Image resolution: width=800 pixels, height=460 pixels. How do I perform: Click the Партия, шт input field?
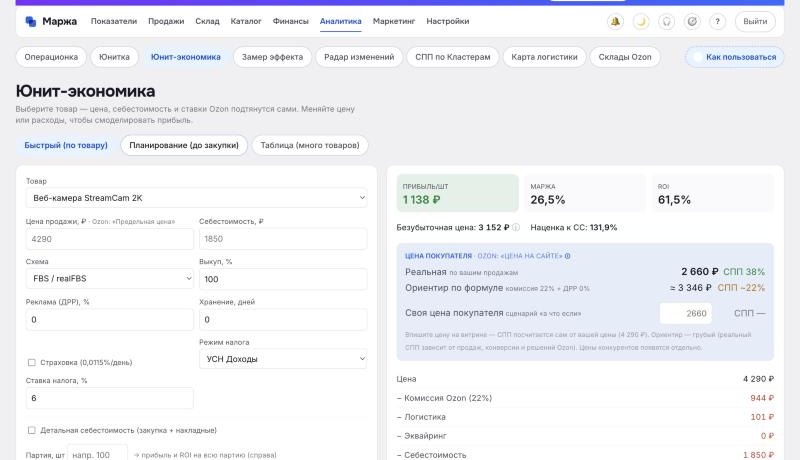pos(97,454)
